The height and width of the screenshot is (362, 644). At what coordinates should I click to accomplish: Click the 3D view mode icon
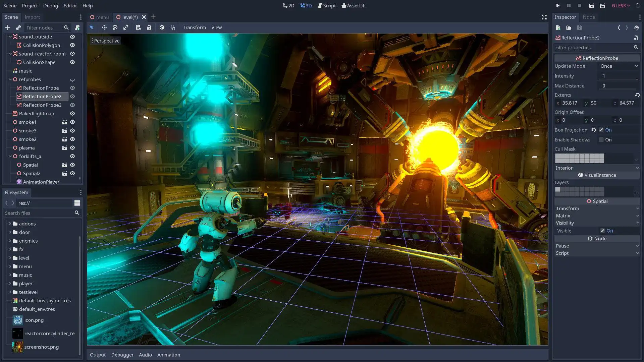pyautogui.click(x=306, y=5)
